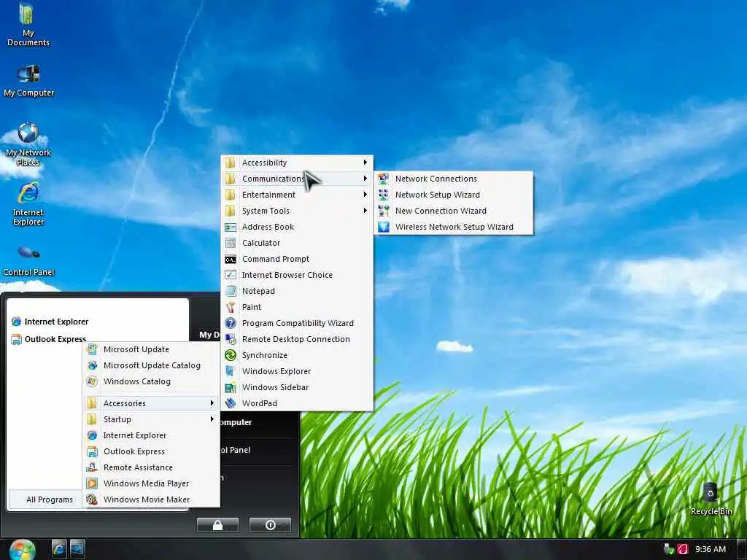
Task: Click the Paint icon
Action: click(x=230, y=307)
